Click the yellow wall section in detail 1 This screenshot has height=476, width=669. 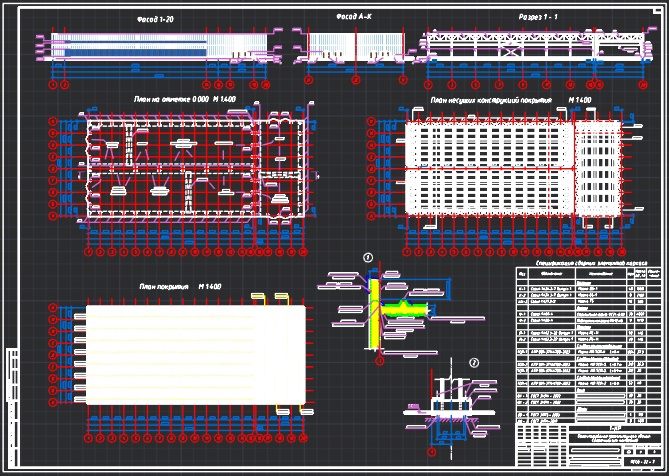tap(375, 314)
